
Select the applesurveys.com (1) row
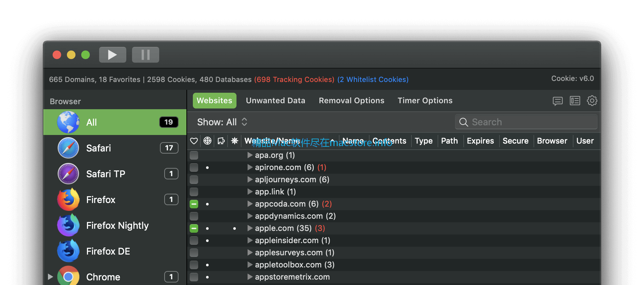pyautogui.click(x=394, y=253)
